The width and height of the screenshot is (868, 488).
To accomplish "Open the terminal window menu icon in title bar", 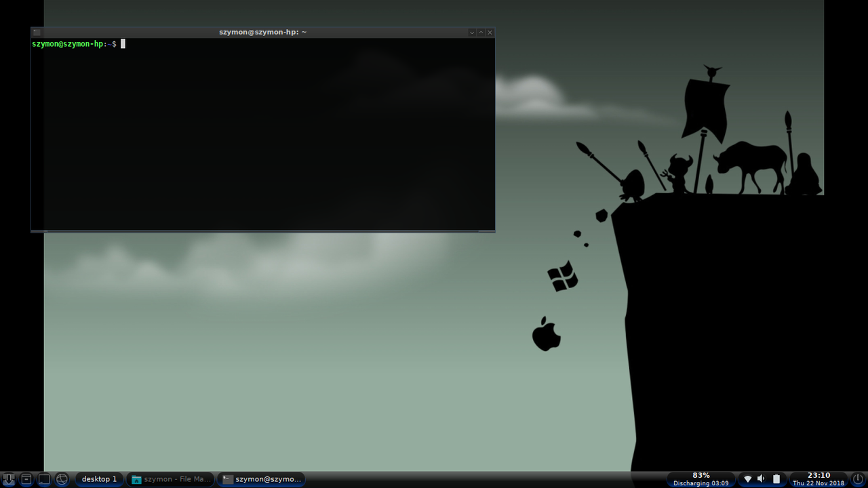I will (37, 32).
